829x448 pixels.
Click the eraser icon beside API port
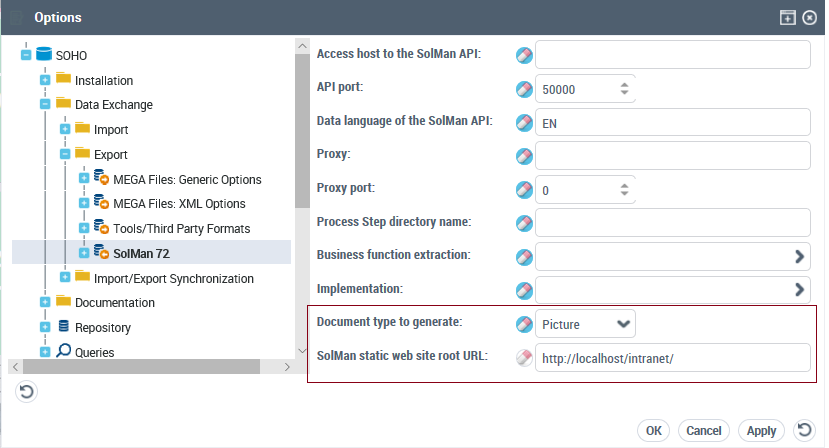[524, 89]
